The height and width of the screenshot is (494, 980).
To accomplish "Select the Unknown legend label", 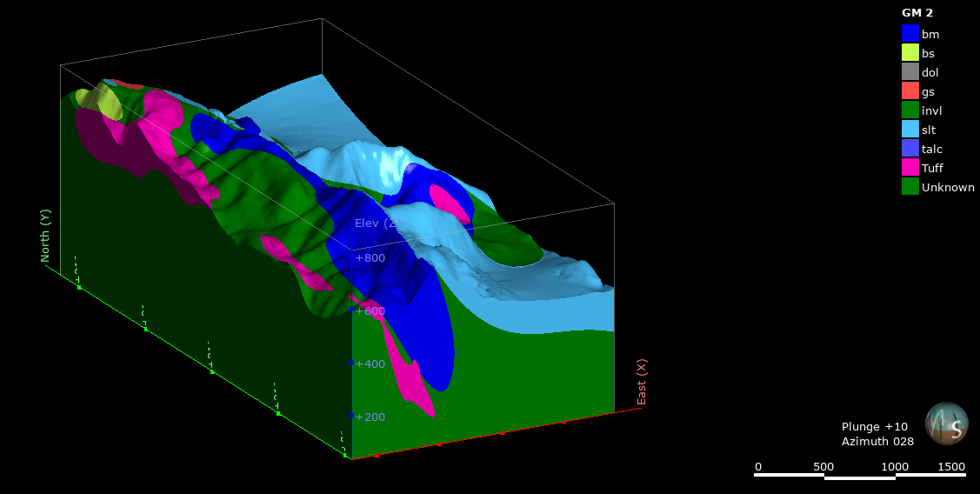I will [948, 187].
